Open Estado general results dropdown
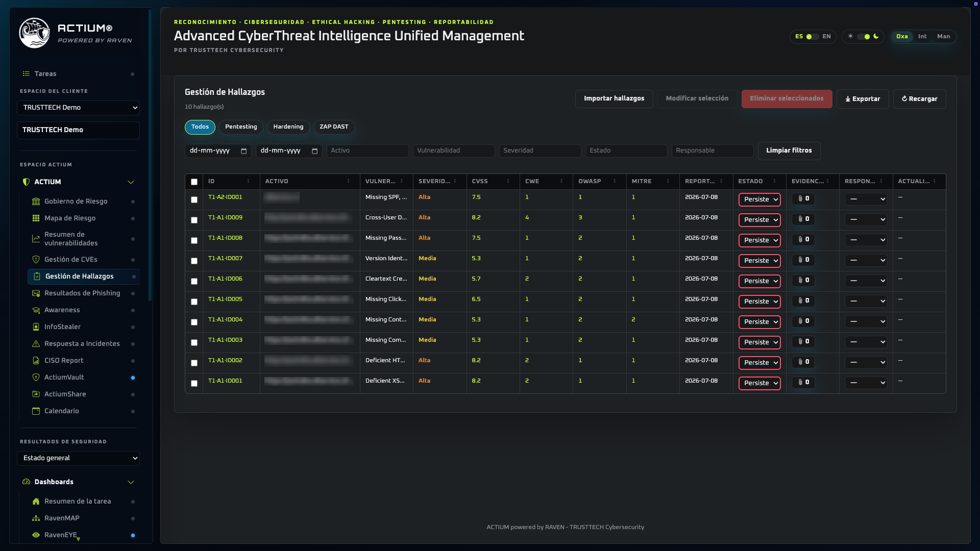The height and width of the screenshot is (551, 980). click(78, 458)
